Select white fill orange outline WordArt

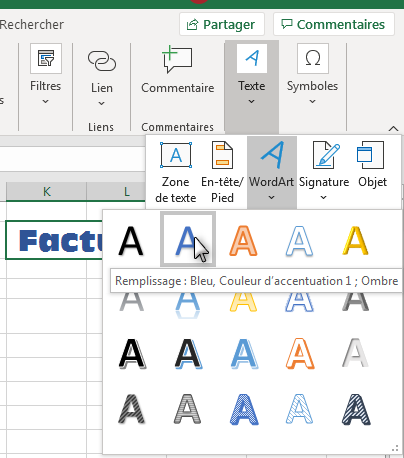pyautogui.click(x=300, y=353)
